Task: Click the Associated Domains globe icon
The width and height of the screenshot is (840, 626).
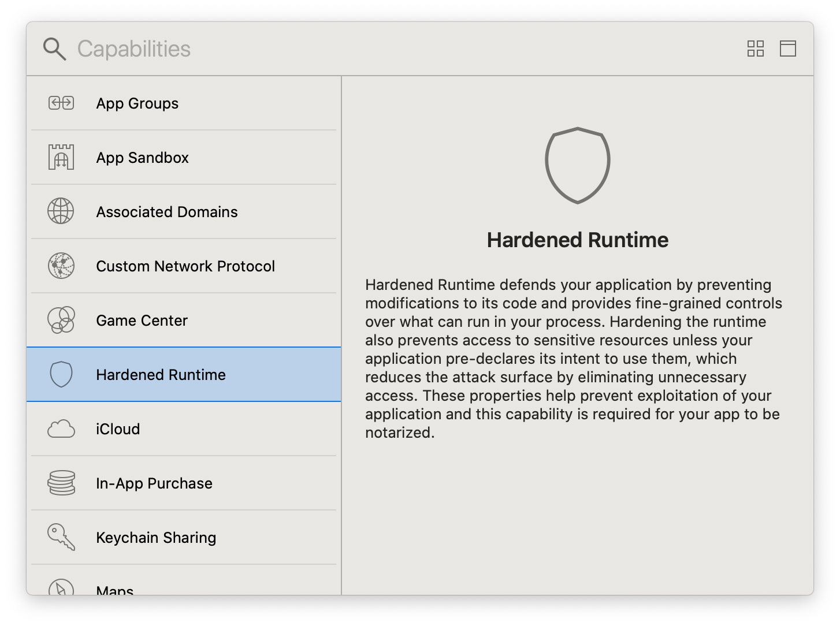Action: (x=61, y=211)
